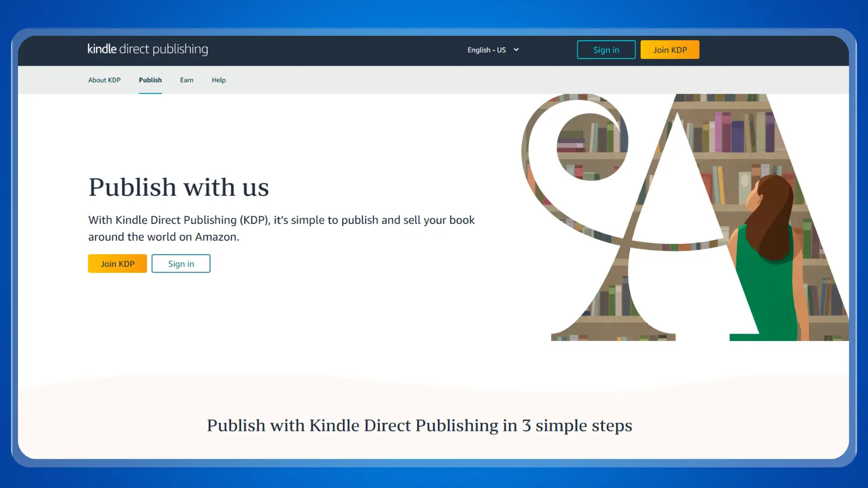The width and height of the screenshot is (868, 488).
Task: Open the English - US language dropdown
Action: [493, 50]
